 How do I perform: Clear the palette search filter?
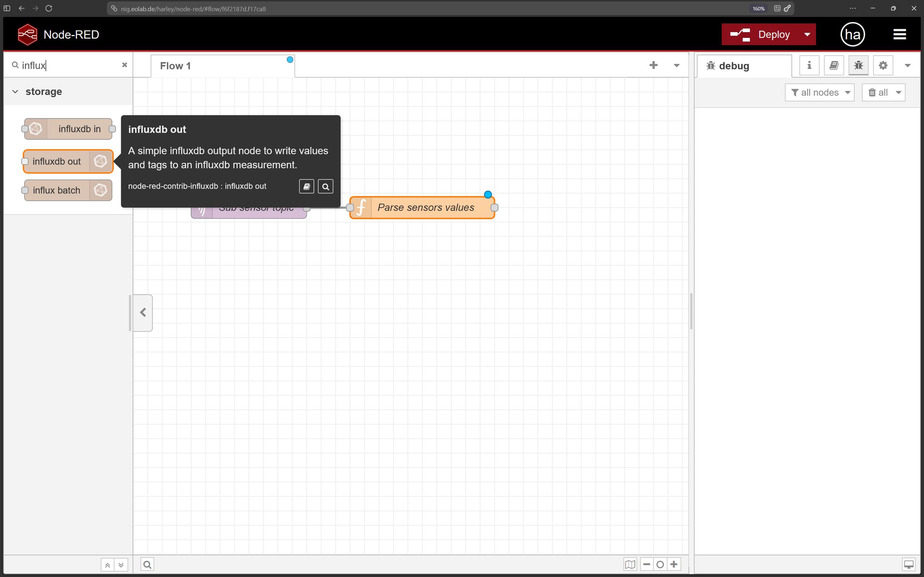tap(124, 65)
